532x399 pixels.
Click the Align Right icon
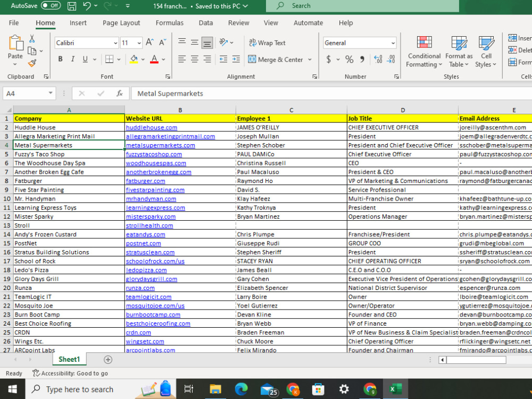(x=207, y=60)
